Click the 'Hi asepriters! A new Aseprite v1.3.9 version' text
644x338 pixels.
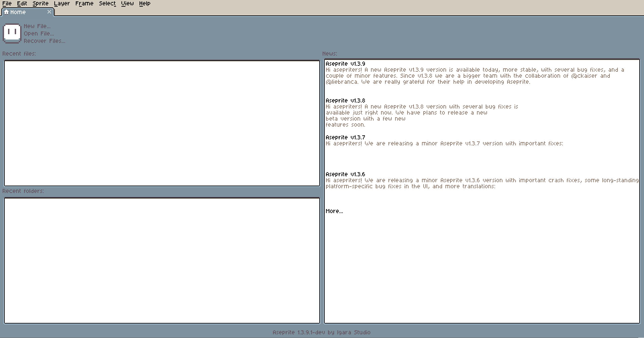(x=475, y=70)
